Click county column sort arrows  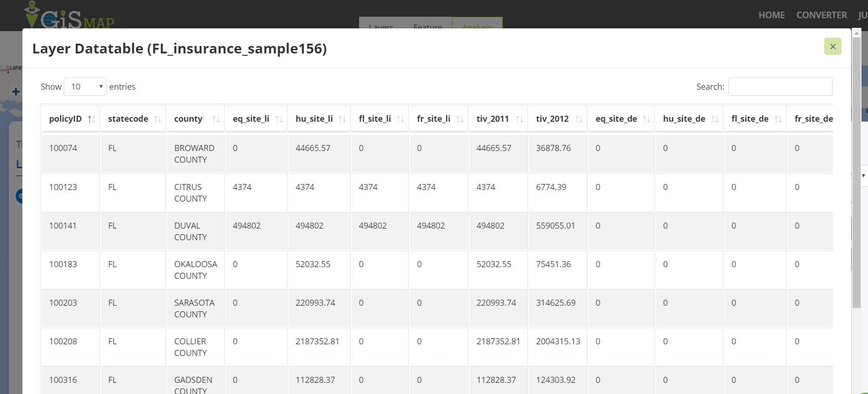pos(216,119)
